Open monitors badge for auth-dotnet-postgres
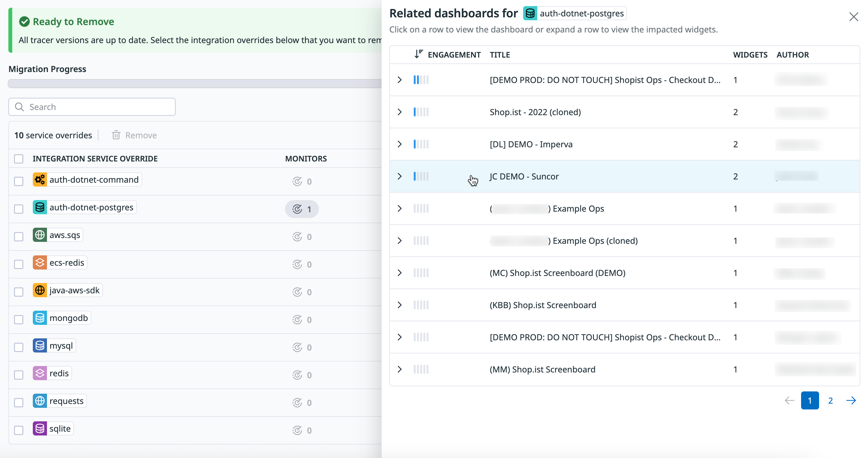This screenshot has height=458, width=868. pyautogui.click(x=301, y=209)
